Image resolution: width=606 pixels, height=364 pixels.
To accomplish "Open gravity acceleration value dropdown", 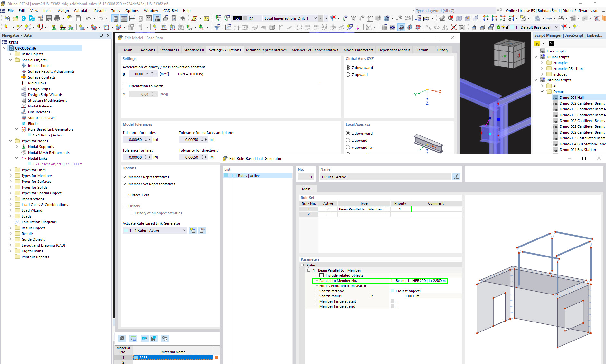I will point(147,74).
